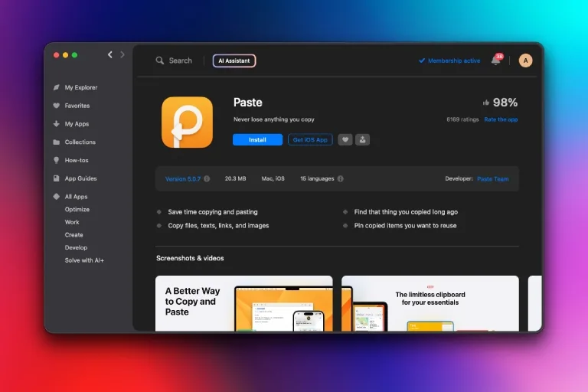Viewport: 588px width, 392px height.
Task: Open How-tos section
Action: click(77, 160)
